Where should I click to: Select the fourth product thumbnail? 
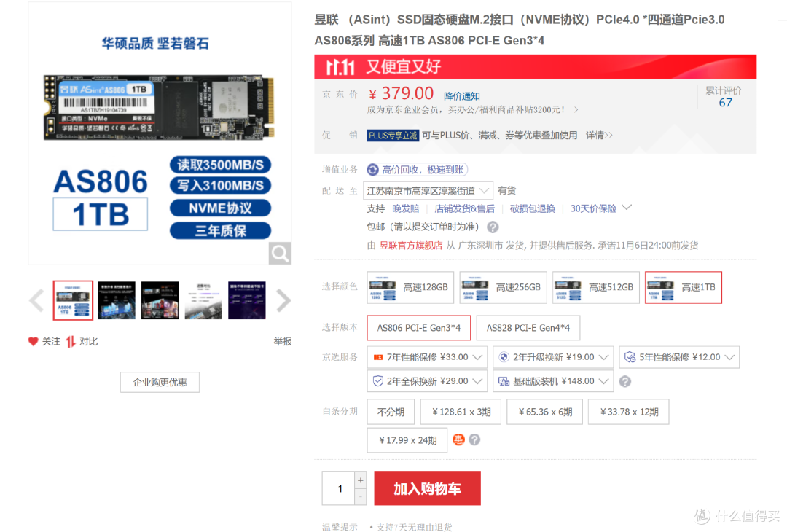tap(203, 300)
